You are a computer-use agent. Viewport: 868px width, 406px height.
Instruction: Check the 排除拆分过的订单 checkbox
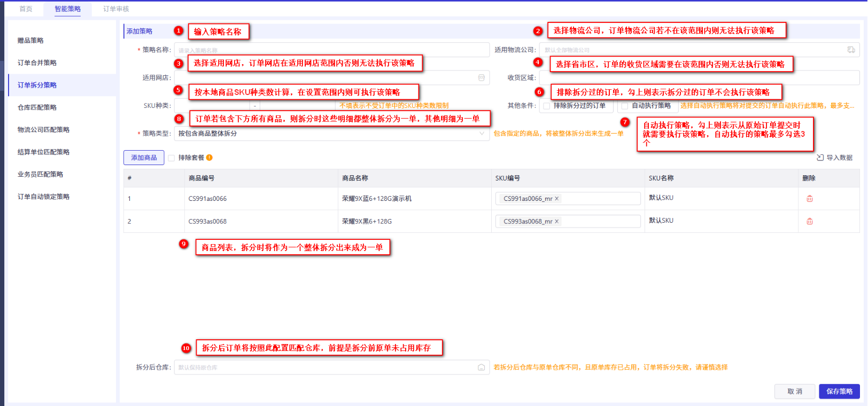point(546,106)
